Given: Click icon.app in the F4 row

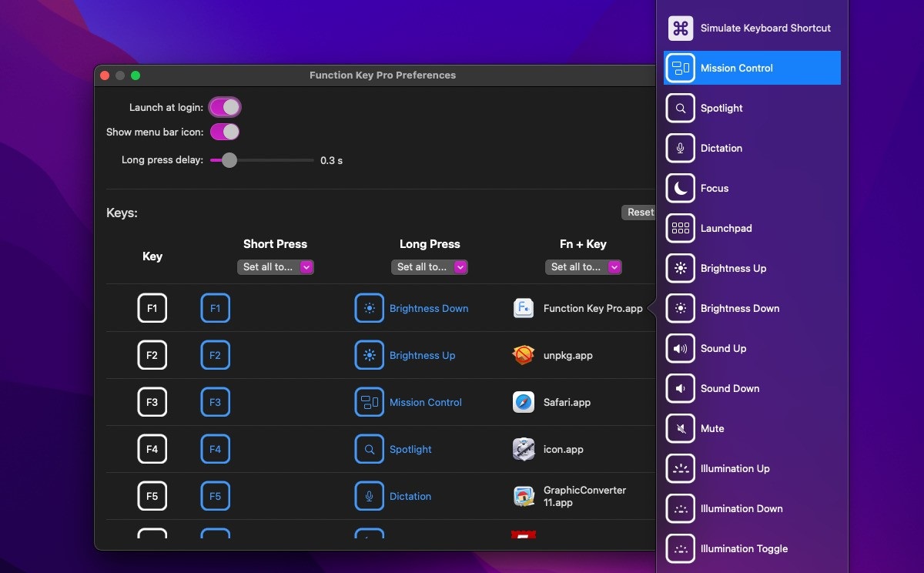Looking at the screenshot, I should click(548, 449).
